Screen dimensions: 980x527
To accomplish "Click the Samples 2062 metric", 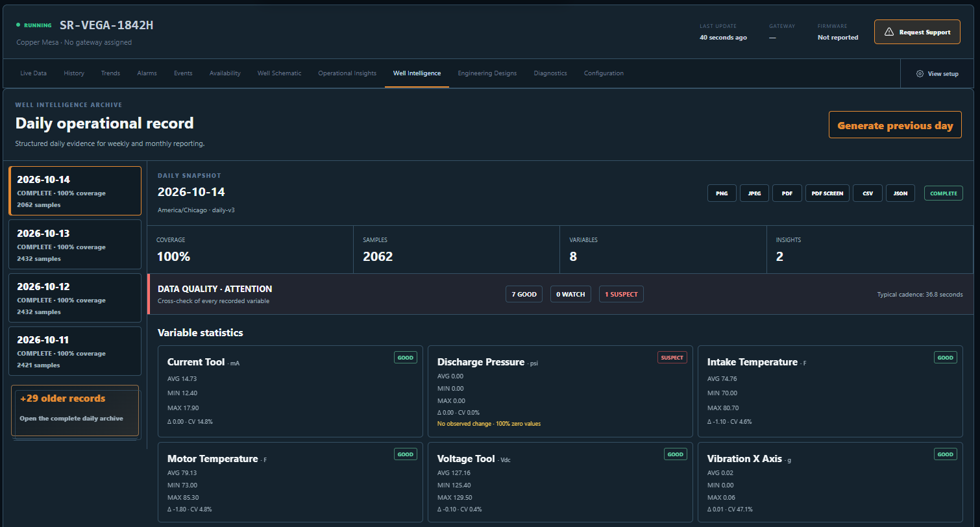I will tap(457, 249).
